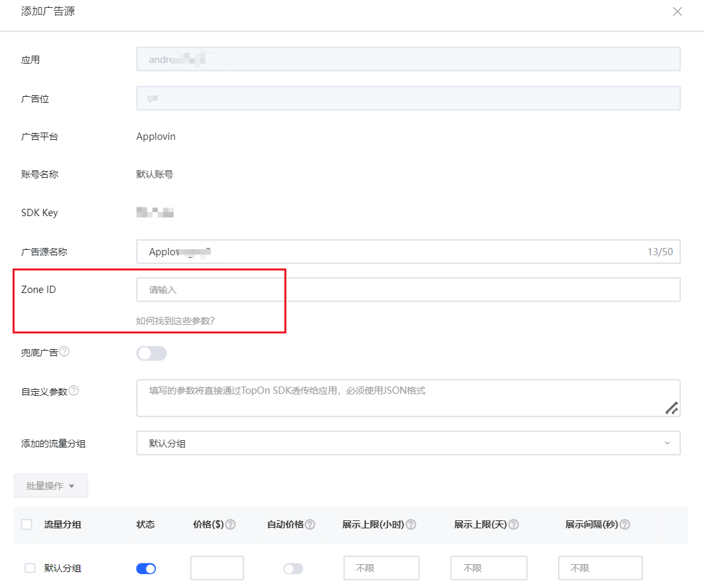This screenshot has height=588, width=704.
Task: Open tooltip icon for 展示间隔(秒) column
Action: 624,524
